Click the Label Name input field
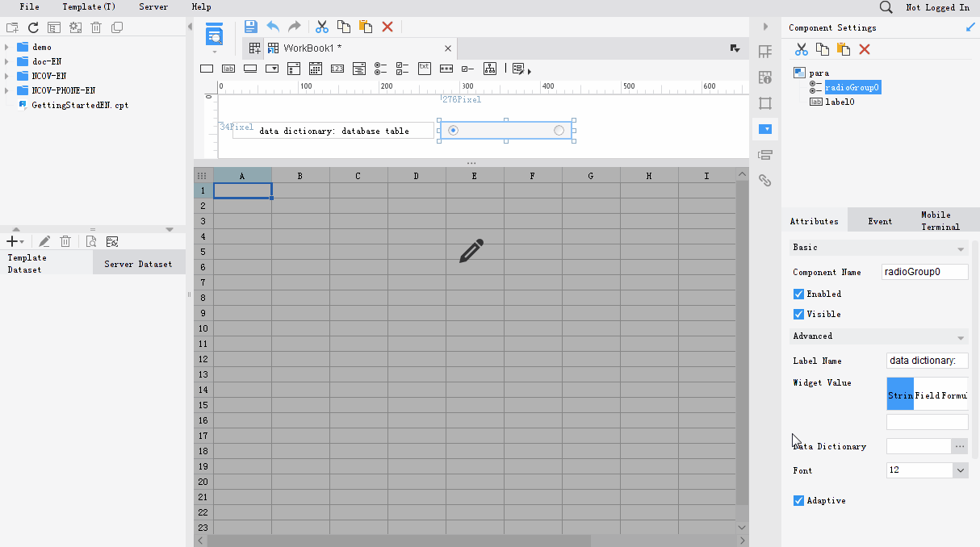Screen dimensions: 980x547 928,361
